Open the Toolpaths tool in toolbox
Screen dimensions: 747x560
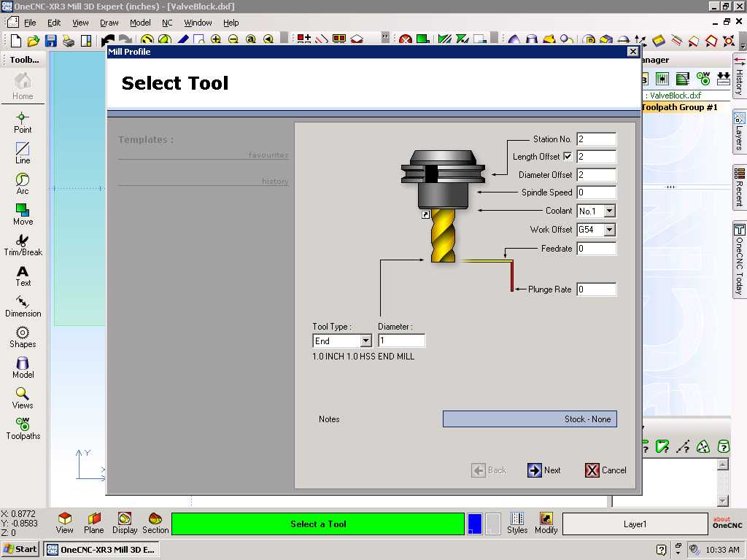[23, 429]
